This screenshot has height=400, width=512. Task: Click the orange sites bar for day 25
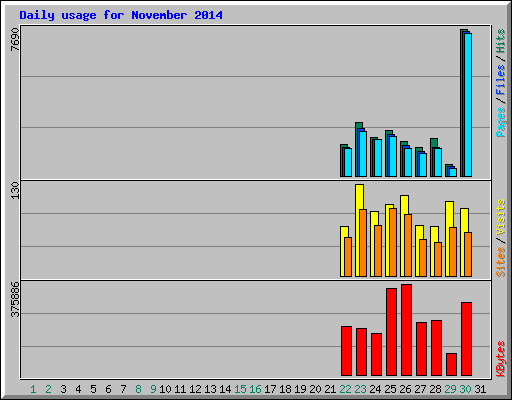(x=393, y=242)
